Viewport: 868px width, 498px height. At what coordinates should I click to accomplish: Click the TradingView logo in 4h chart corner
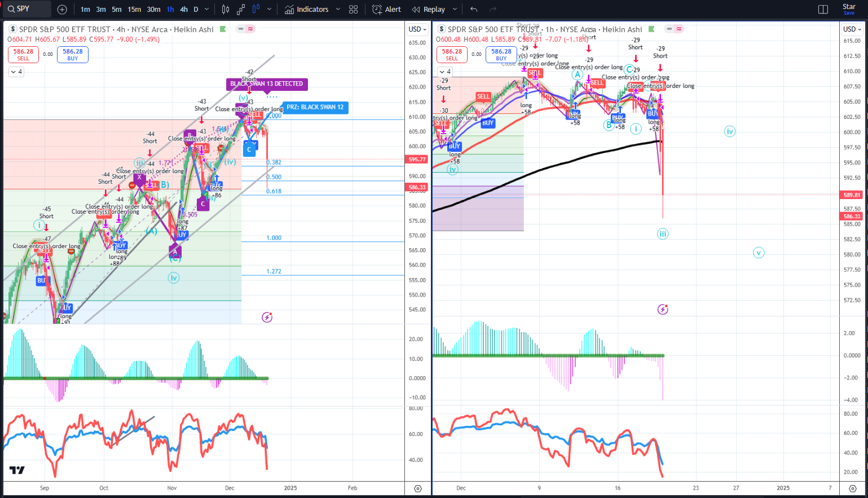coord(17,470)
